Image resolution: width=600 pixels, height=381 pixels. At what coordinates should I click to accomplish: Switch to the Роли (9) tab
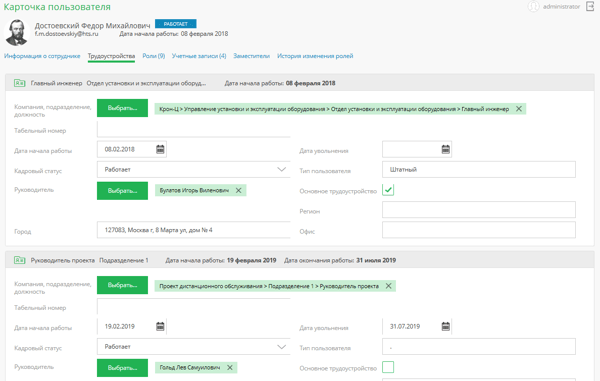[x=153, y=56]
